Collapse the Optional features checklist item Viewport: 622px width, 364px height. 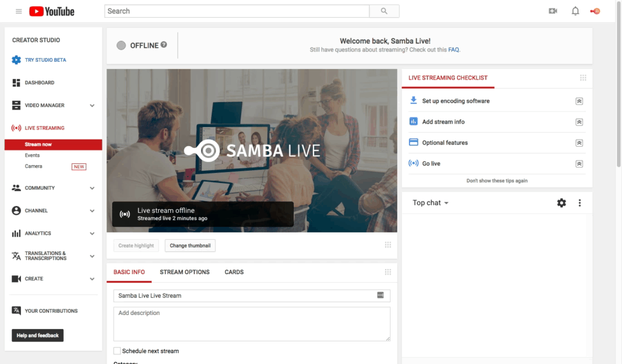579,143
